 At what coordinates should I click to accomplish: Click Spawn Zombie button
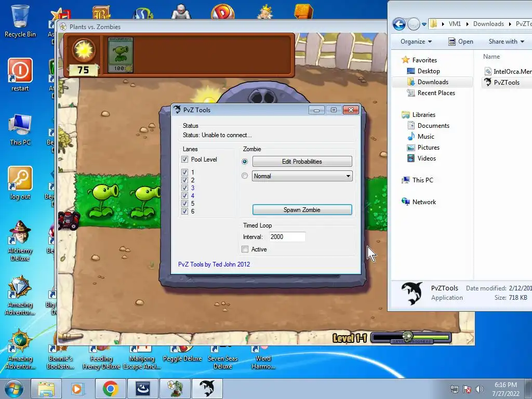click(x=302, y=210)
